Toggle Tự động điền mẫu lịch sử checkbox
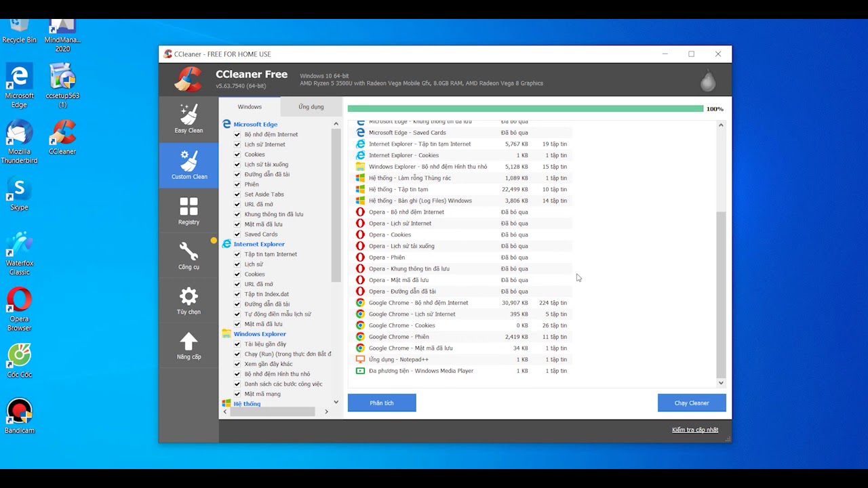The image size is (868, 488). 237,314
